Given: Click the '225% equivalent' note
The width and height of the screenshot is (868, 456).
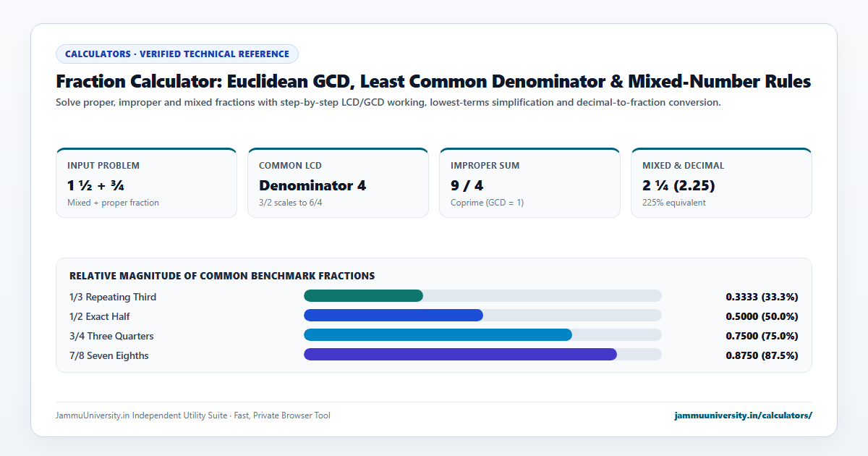Looking at the screenshot, I should click(x=674, y=203).
